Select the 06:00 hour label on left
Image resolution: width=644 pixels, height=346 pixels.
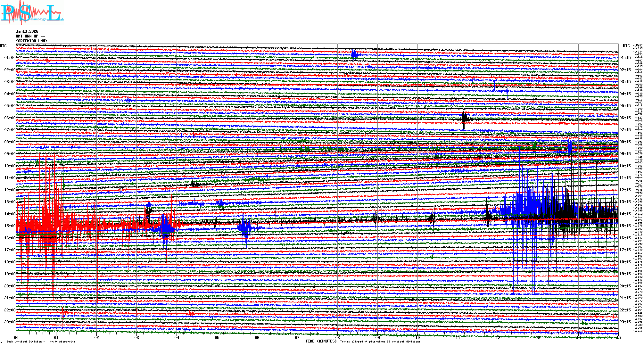tap(10, 118)
